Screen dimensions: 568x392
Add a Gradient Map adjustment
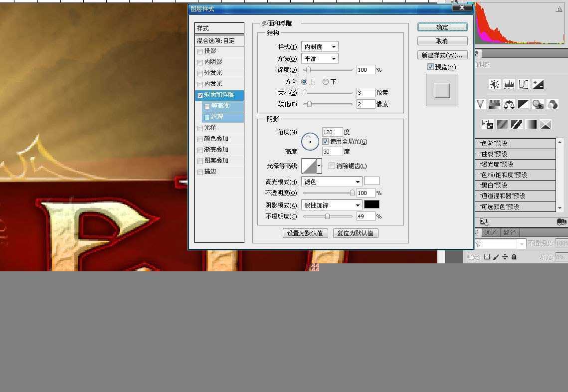coord(531,124)
